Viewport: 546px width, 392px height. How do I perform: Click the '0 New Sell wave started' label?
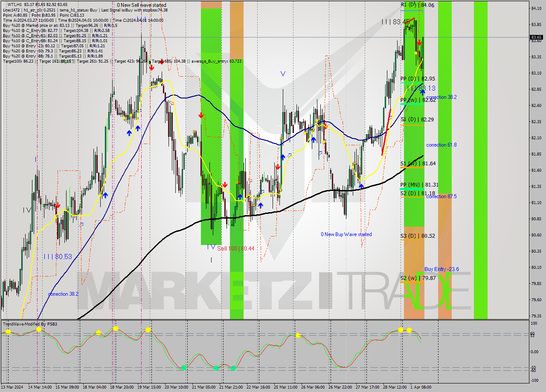142,5
